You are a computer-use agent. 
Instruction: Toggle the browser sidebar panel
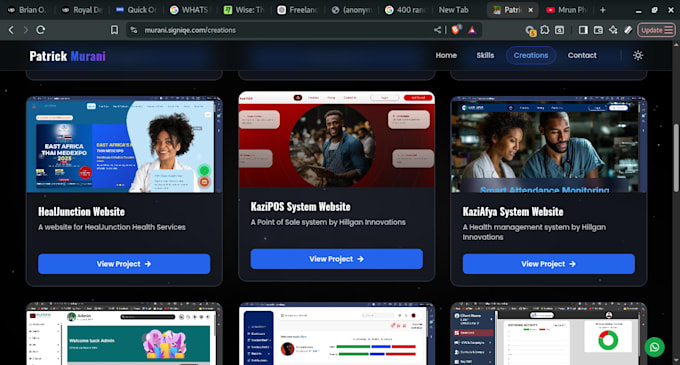point(583,30)
